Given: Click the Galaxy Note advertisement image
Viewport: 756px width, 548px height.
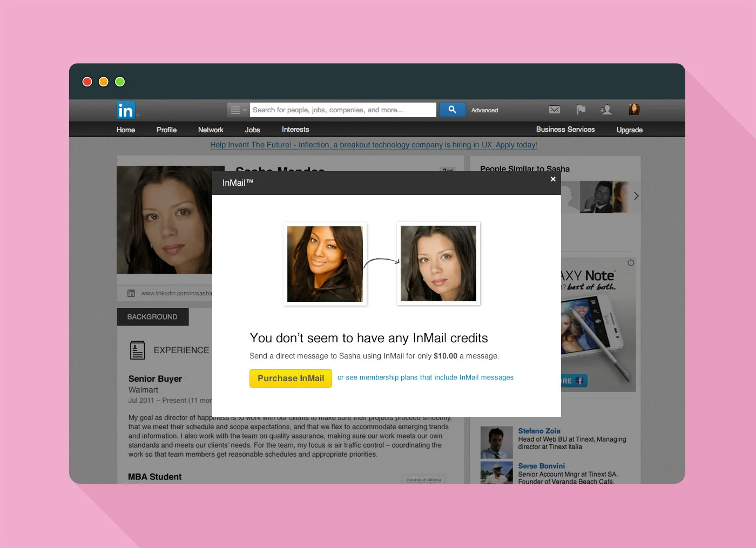Looking at the screenshot, I should tap(598, 324).
